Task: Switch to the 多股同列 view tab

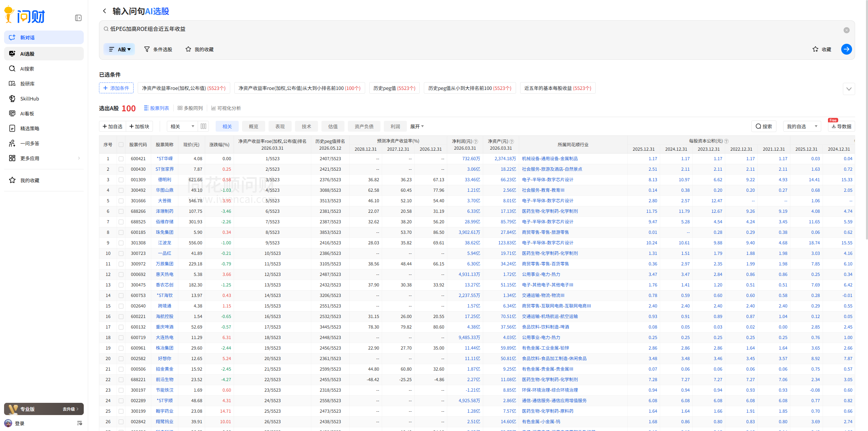Action: pos(190,108)
